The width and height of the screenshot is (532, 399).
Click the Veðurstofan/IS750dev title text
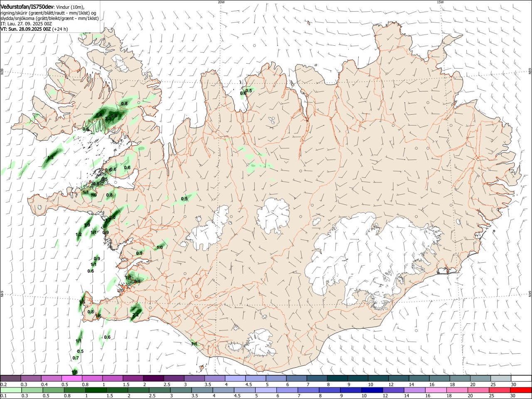27,7
